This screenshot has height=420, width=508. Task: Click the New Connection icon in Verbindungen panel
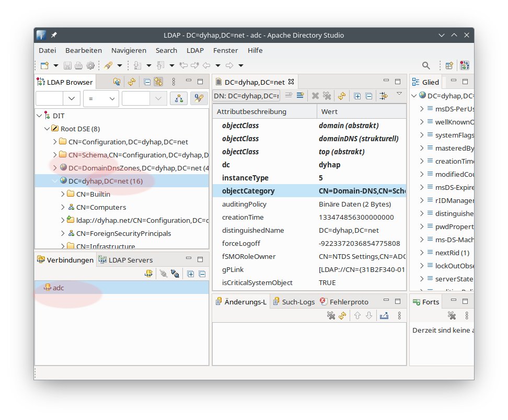[149, 274]
